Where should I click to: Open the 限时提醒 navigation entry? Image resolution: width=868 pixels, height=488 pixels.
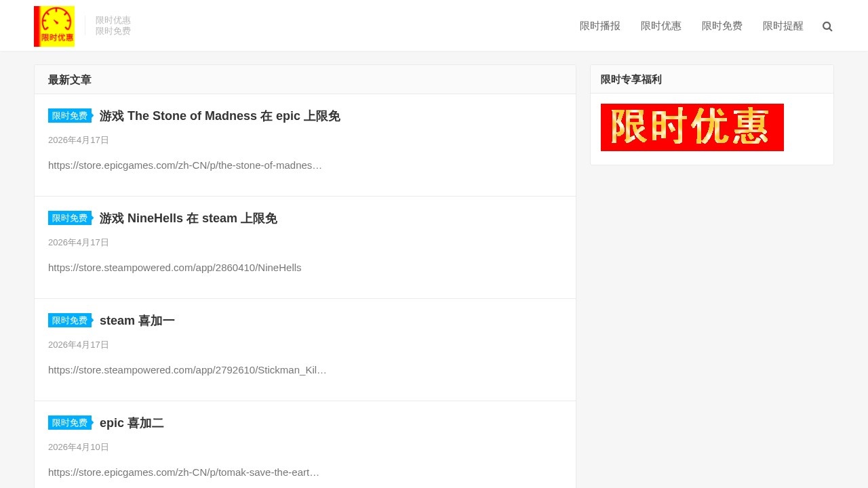pos(783,26)
